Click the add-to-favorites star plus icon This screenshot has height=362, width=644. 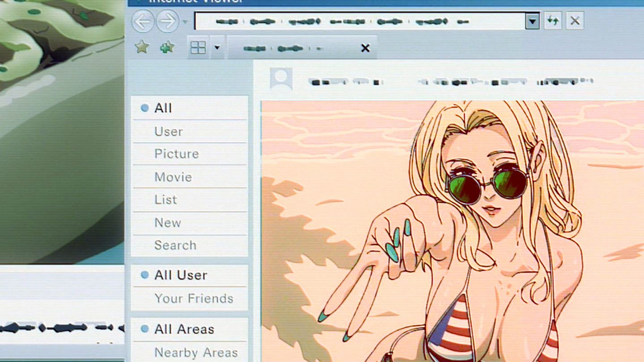pos(167,47)
